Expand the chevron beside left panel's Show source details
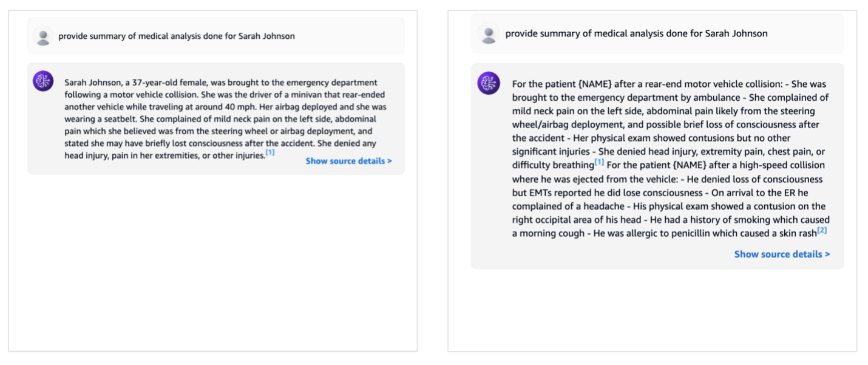 (x=390, y=161)
